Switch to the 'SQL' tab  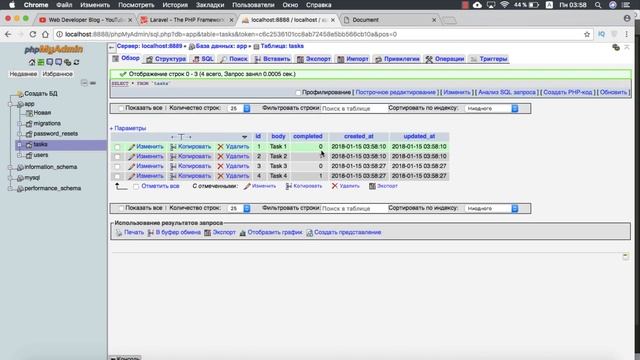pos(203,59)
